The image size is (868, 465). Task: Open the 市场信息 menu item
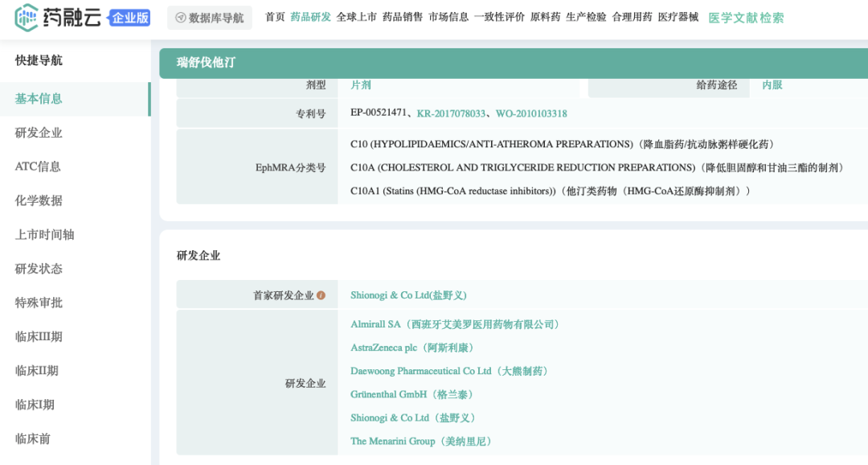point(448,17)
